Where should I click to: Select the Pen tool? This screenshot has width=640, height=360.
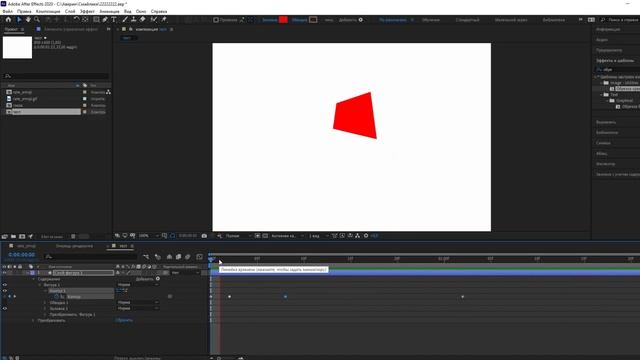(105, 20)
